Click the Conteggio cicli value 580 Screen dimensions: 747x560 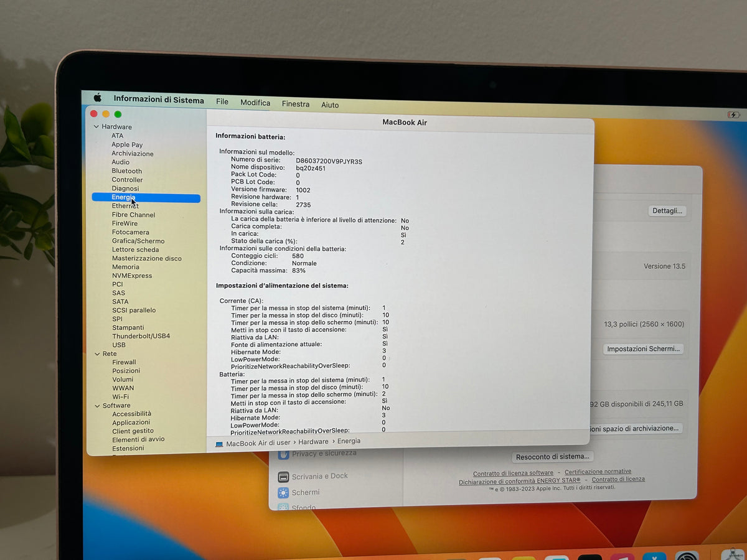click(x=298, y=256)
